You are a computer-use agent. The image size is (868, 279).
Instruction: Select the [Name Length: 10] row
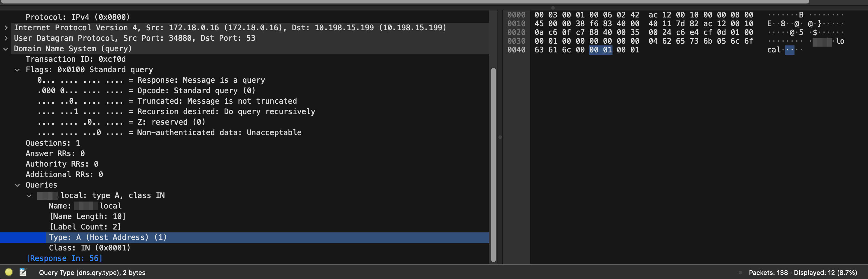click(244, 216)
